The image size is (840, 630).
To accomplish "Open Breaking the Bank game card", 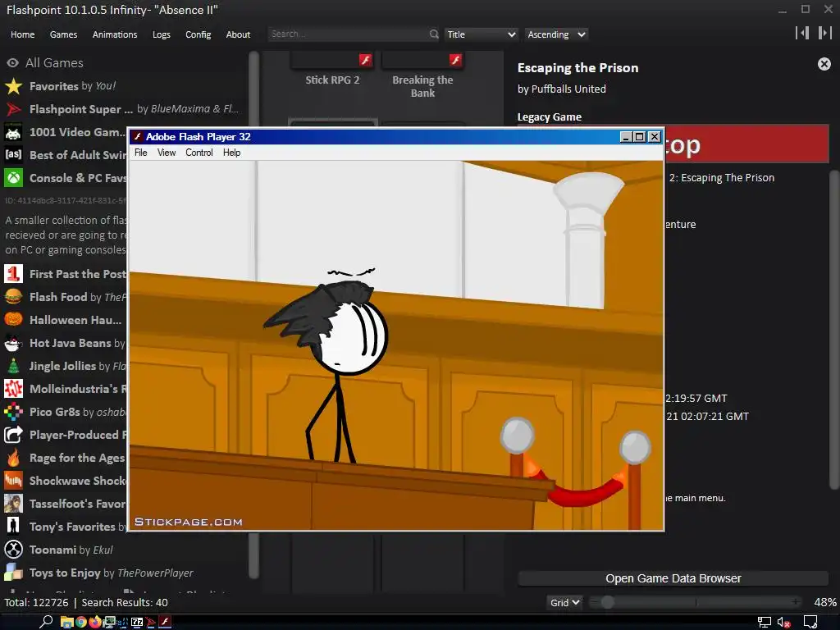I will [422, 75].
